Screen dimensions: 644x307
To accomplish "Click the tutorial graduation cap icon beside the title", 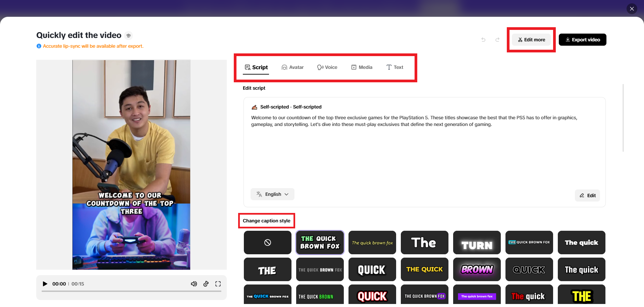I will click(x=128, y=36).
